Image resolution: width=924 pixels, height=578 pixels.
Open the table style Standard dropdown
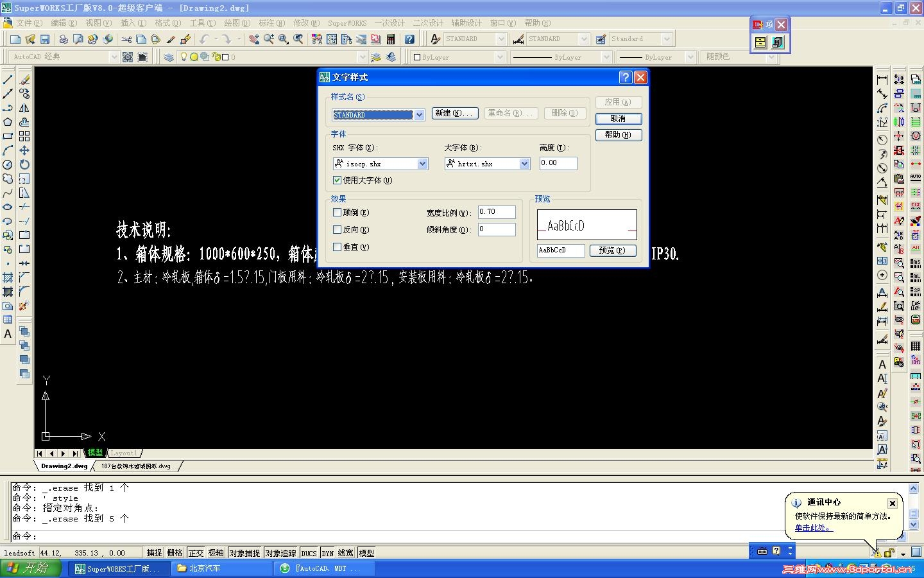pos(667,39)
